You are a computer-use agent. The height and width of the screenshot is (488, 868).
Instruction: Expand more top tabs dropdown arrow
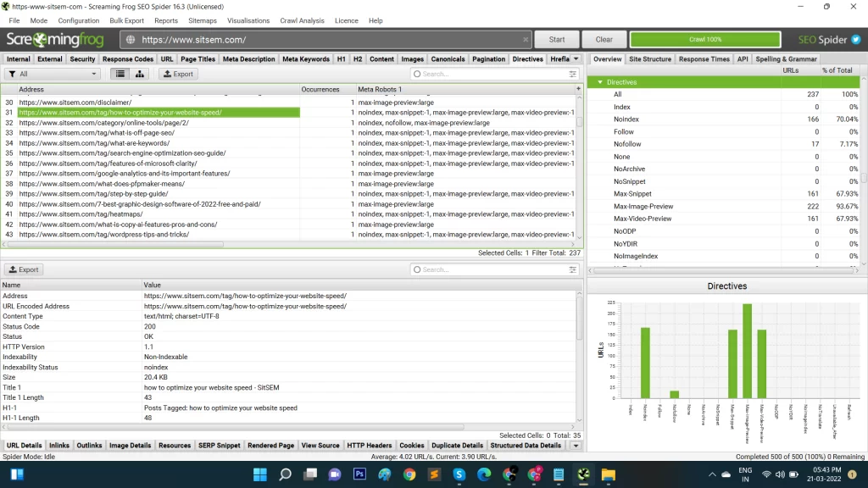[576, 58]
